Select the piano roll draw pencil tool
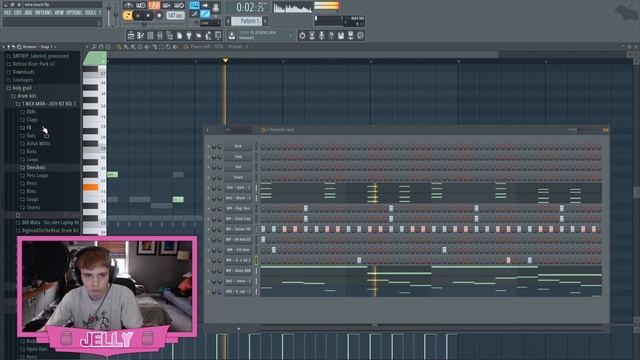640x360 pixels. click(119, 47)
